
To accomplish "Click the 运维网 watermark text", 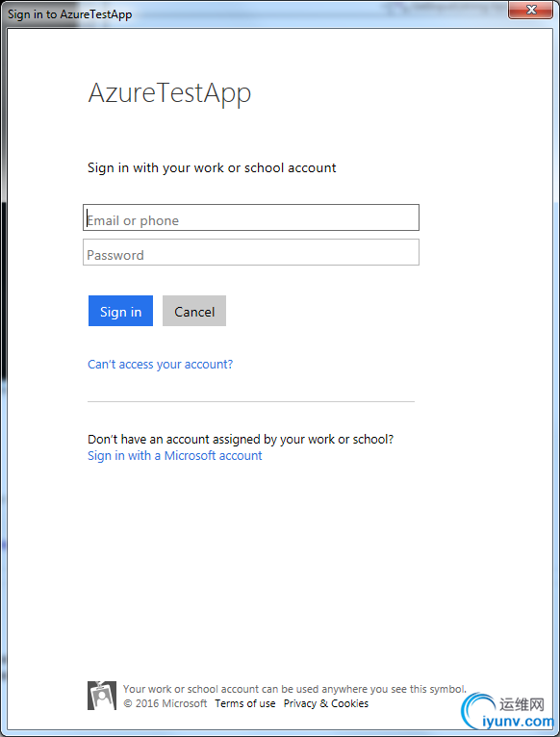I will [x=522, y=704].
